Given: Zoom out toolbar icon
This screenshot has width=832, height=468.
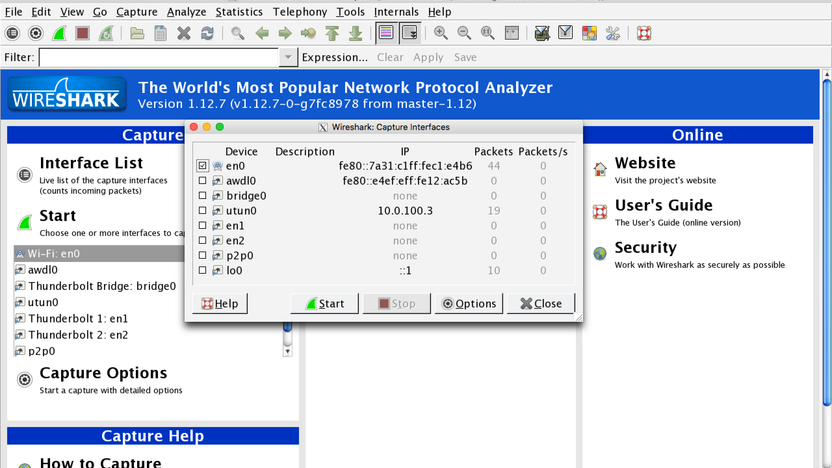Looking at the screenshot, I should pyautogui.click(x=464, y=33).
